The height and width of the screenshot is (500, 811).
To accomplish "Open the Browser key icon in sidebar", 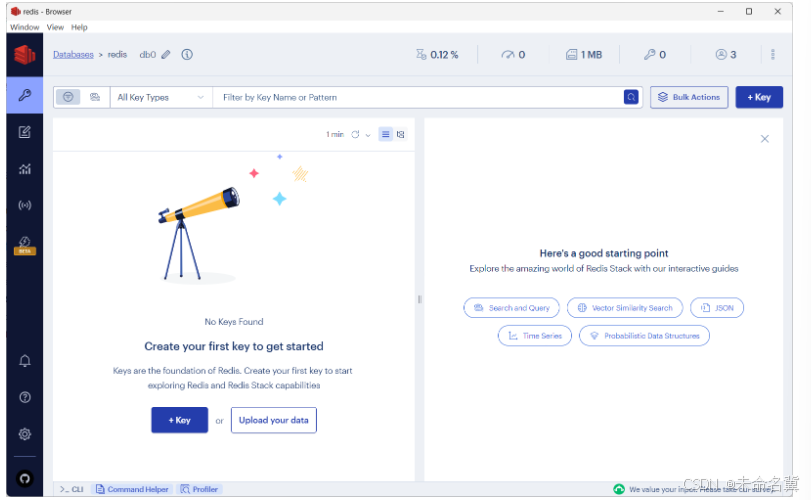I will coord(24,95).
